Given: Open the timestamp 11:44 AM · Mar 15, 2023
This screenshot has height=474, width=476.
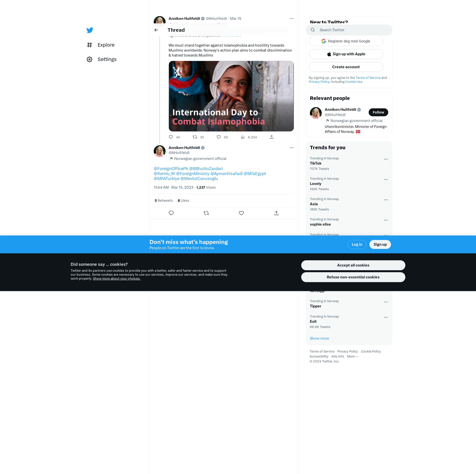Looking at the screenshot, I should click(174, 187).
